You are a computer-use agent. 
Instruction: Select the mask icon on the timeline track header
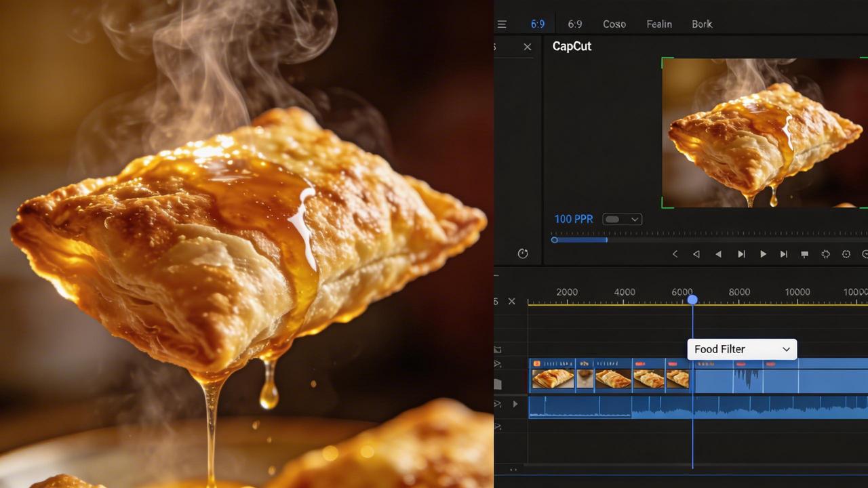(497, 383)
